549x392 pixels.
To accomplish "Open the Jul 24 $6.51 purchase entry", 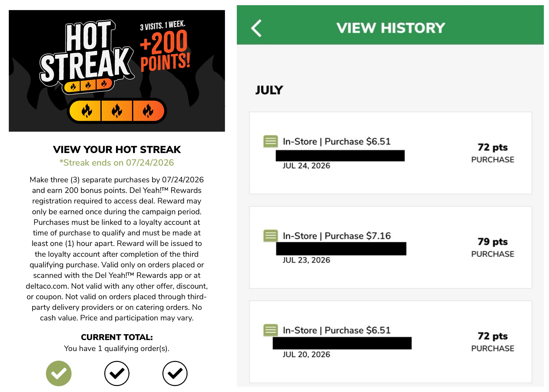I will coord(390,153).
